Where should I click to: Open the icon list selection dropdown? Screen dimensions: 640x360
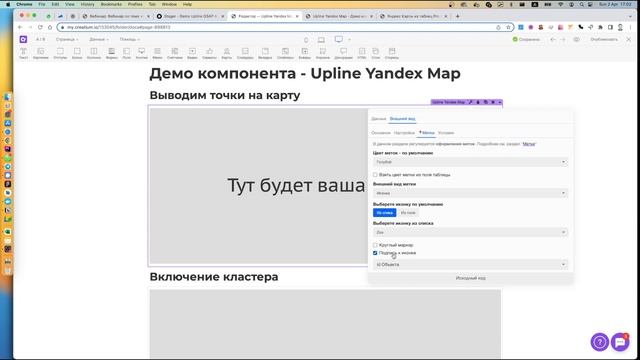click(470, 232)
